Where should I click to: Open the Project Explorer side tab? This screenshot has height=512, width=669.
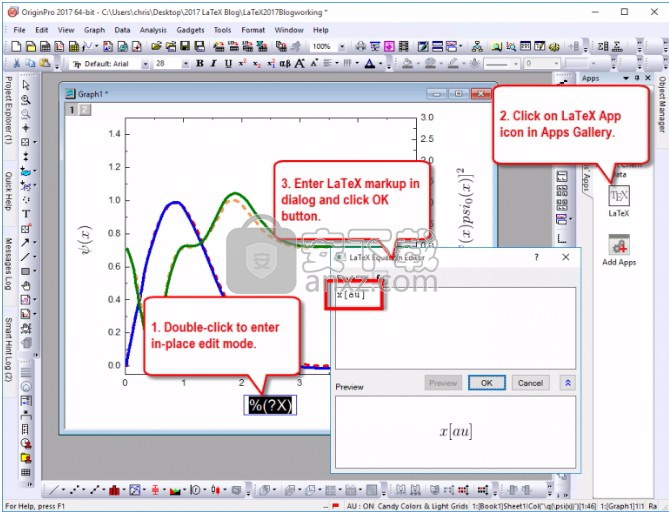coord(8,111)
